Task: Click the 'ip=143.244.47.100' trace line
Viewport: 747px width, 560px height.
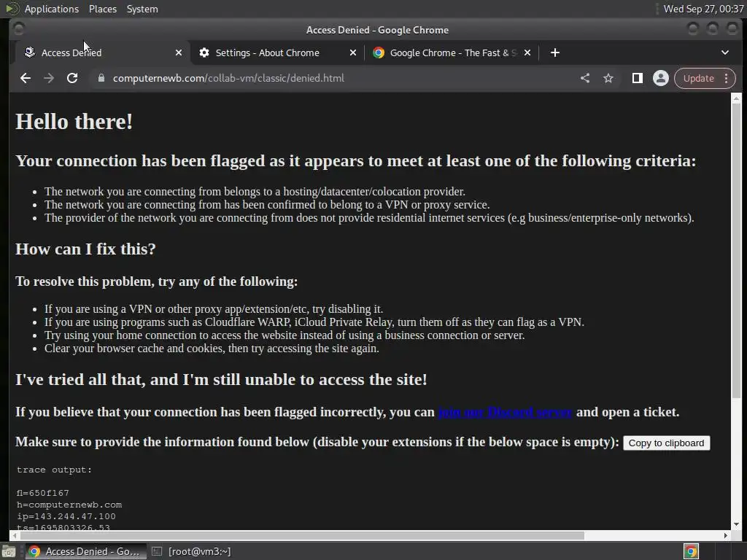Action: point(66,516)
